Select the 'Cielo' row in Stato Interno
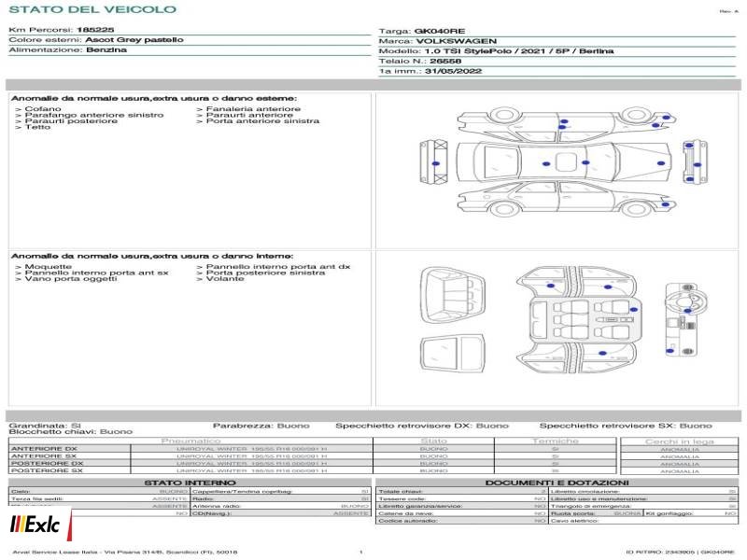 99,492
